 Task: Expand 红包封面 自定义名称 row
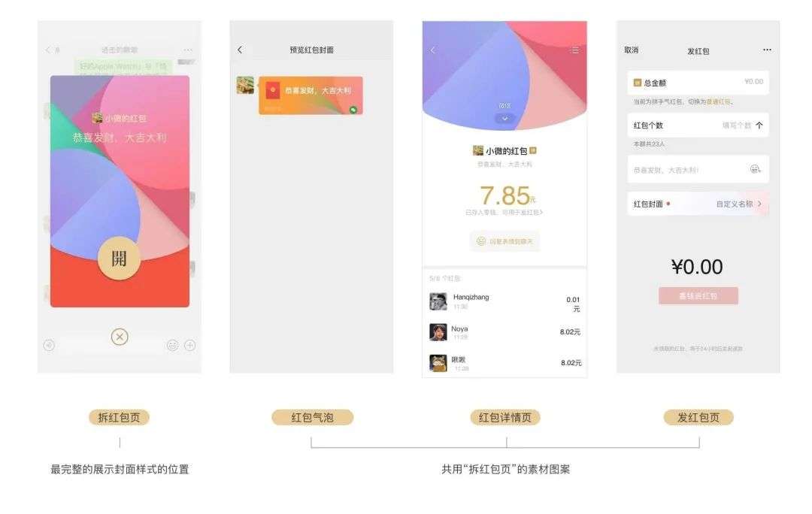coord(698,204)
